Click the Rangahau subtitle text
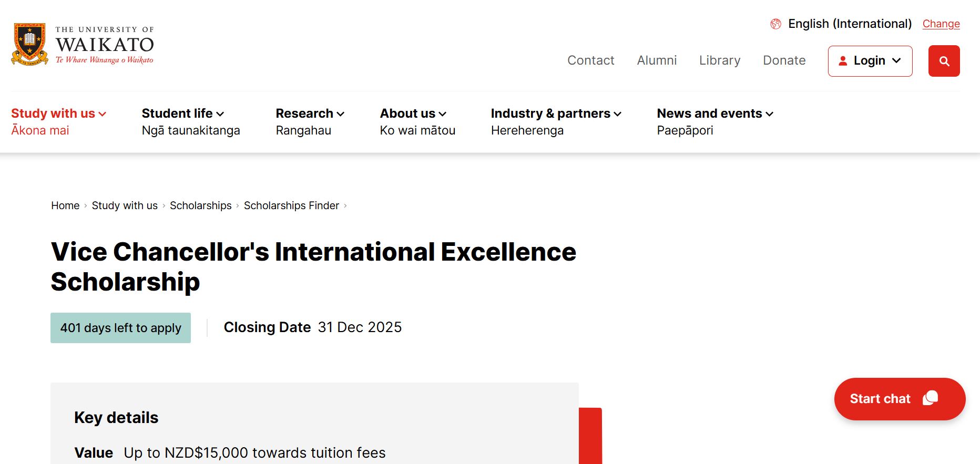 [x=303, y=130]
